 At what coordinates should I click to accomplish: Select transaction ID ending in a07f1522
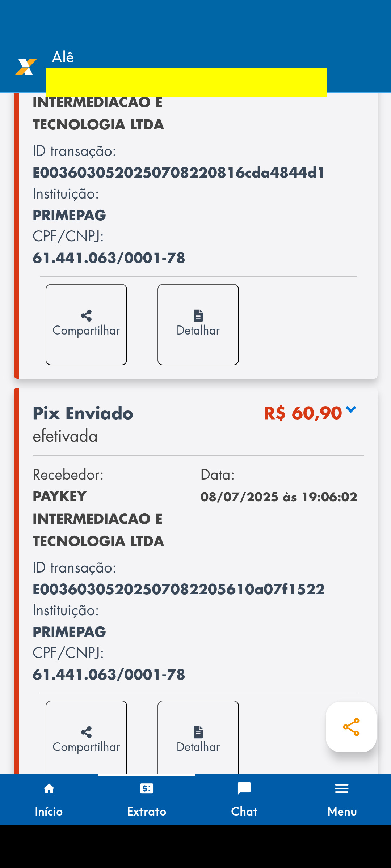[178, 590]
